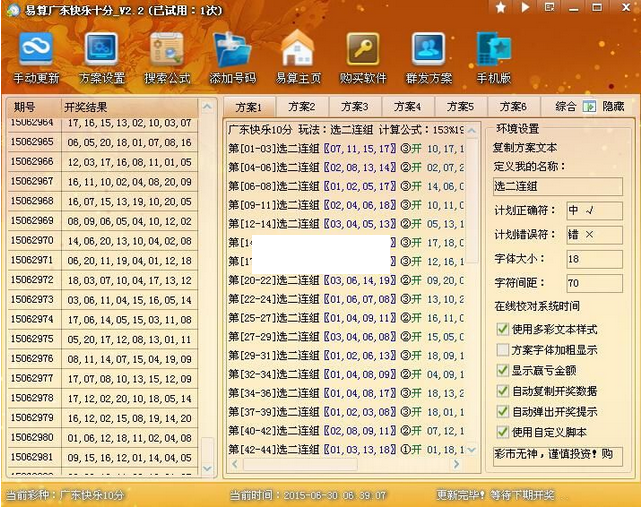Click the 期号 column header
The height and width of the screenshot is (507, 641).
34,107
